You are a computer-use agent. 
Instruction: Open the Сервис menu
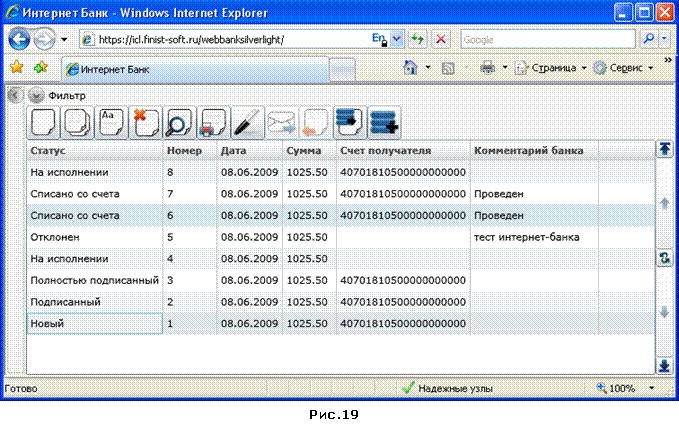click(x=623, y=68)
